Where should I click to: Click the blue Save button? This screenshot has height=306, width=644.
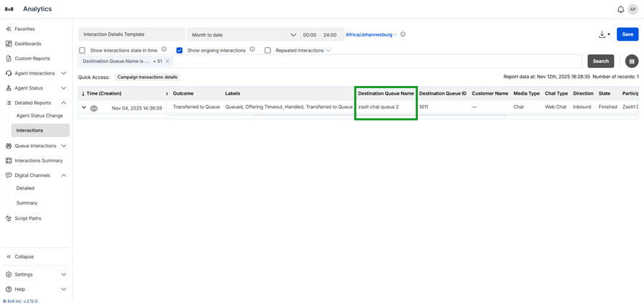pyautogui.click(x=627, y=34)
